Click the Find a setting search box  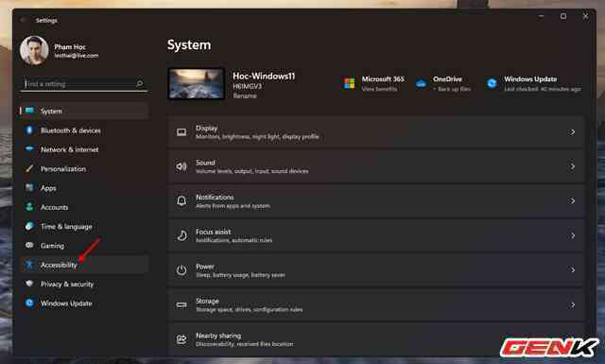coord(84,84)
